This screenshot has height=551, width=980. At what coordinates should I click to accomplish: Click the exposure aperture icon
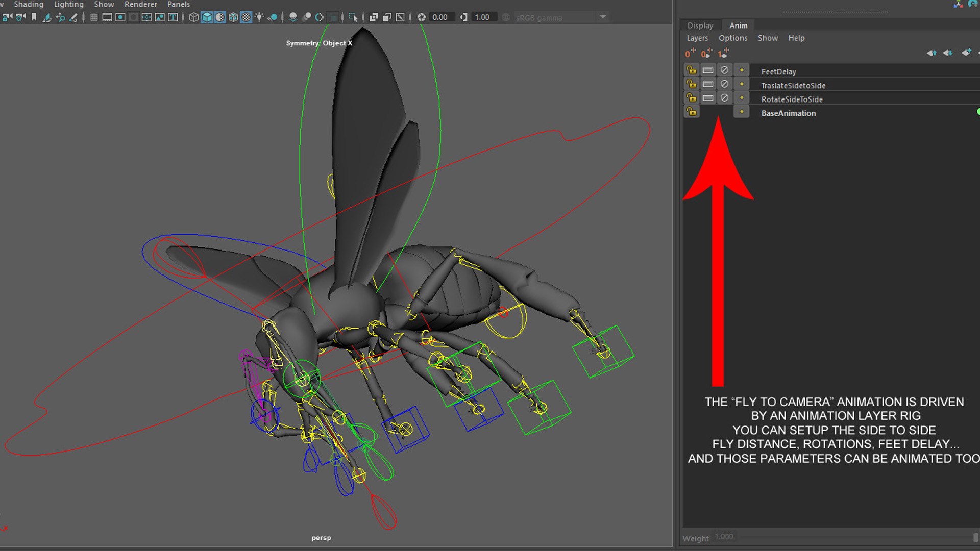pyautogui.click(x=422, y=17)
